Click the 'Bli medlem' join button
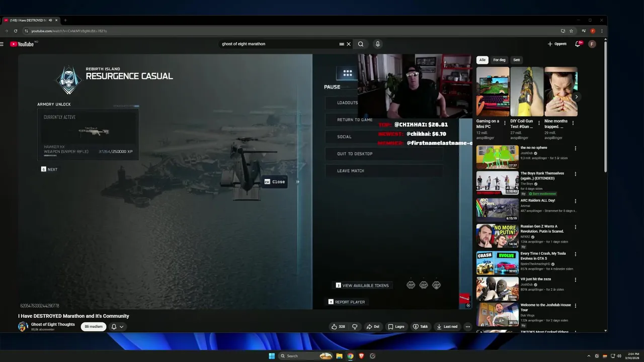Screen dimensions: 644x362 [94, 327]
